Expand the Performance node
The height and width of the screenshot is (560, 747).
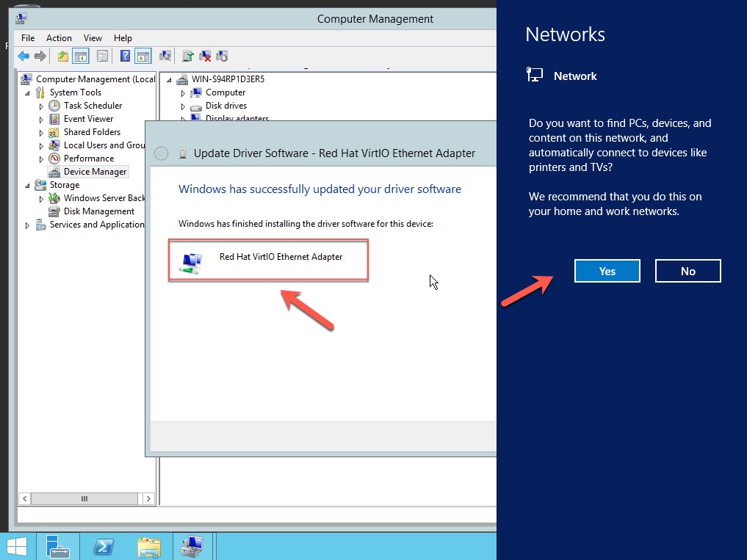(x=41, y=159)
